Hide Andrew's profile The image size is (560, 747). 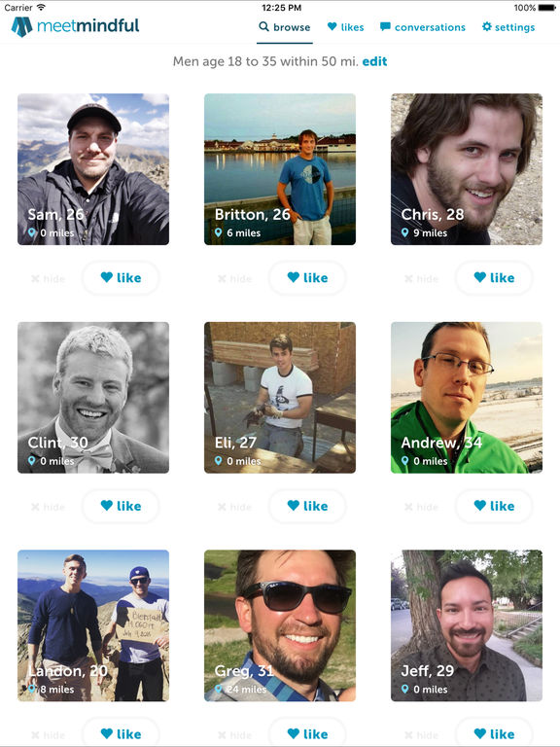pyautogui.click(x=421, y=507)
